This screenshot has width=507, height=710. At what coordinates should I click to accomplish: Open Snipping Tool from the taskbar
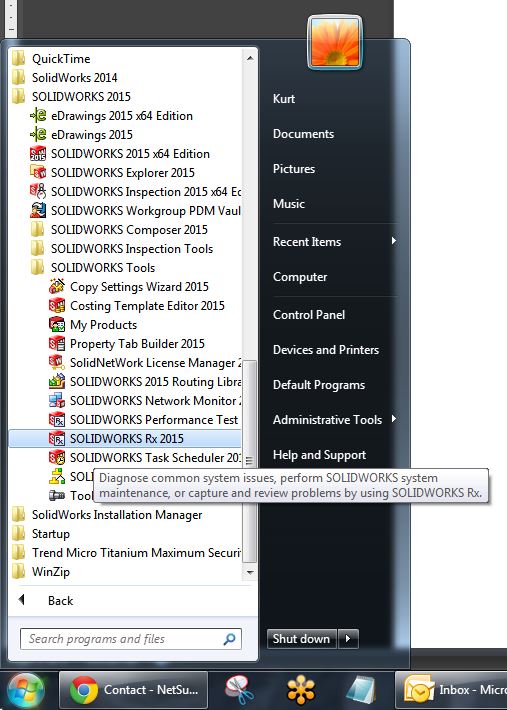coord(239,690)
